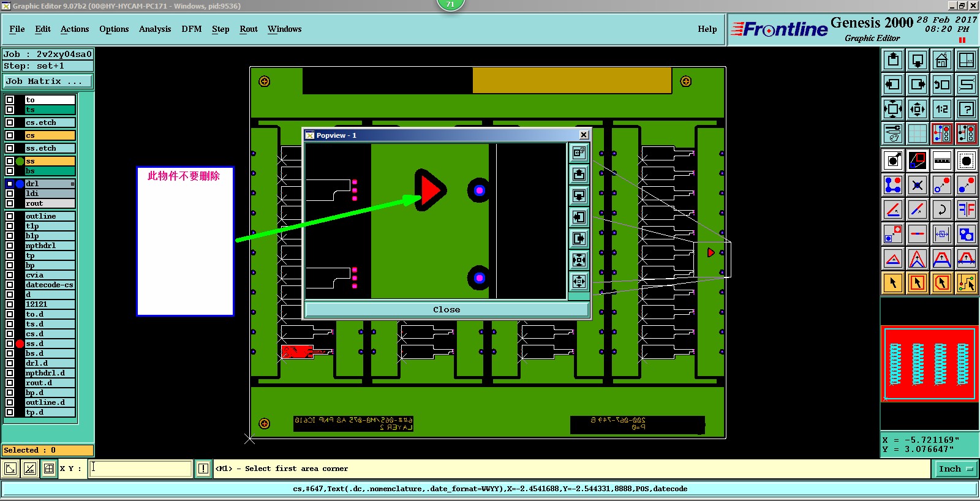The image size is (980, 501).
Task: Click the mirror F icon
Action: click(967, 209)
